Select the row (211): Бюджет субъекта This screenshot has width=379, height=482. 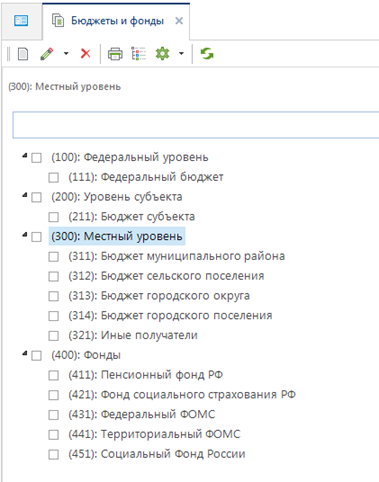tap(131, 217)
